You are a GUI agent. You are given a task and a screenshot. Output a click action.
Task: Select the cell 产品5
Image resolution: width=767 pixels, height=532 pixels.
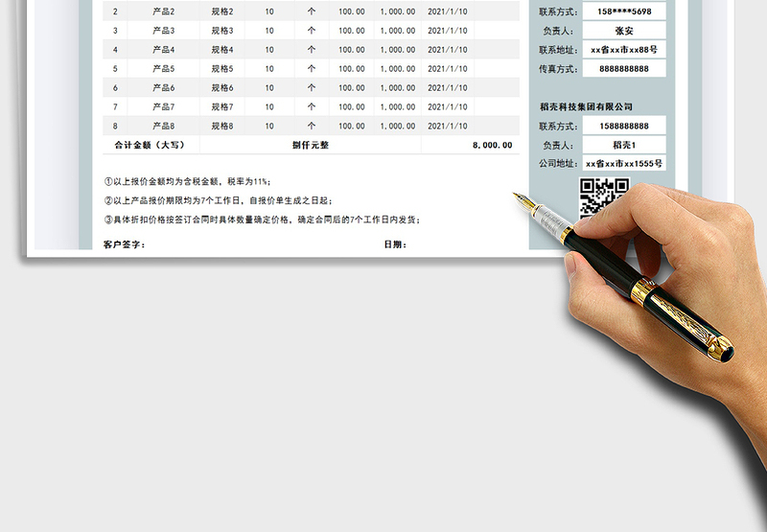163,68
